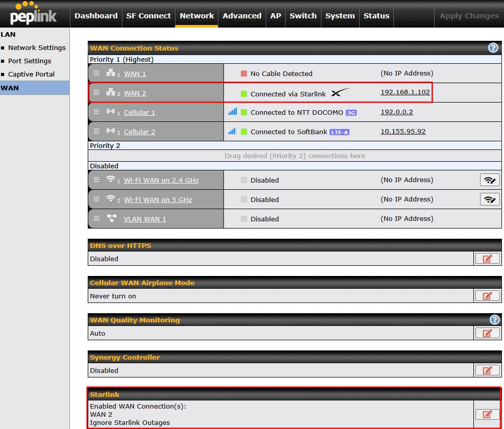The image size is (504, 429).
Task: Click the Cellular 1 antenna icon
Action: click(x=111, y=112)
